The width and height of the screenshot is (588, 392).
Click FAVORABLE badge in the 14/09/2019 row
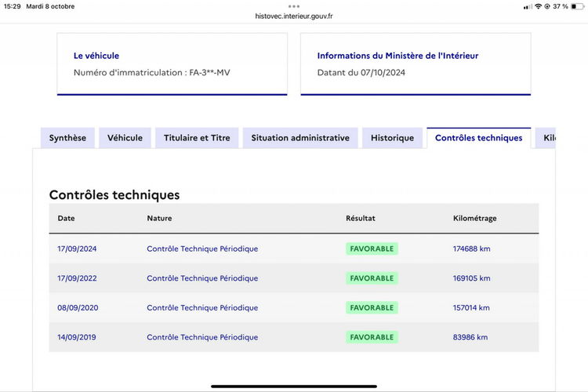pyautogui.click(x=372, y=337)
